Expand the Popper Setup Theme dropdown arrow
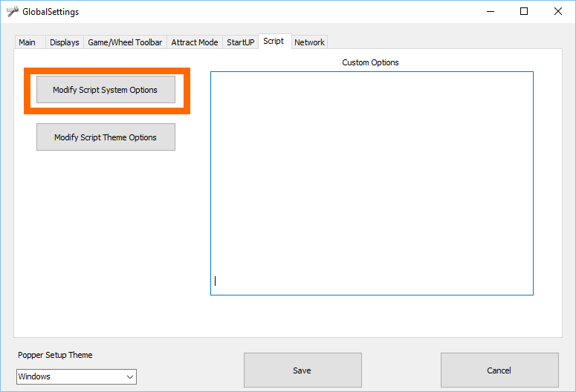576x392 pixels. [x=130, y=376]
